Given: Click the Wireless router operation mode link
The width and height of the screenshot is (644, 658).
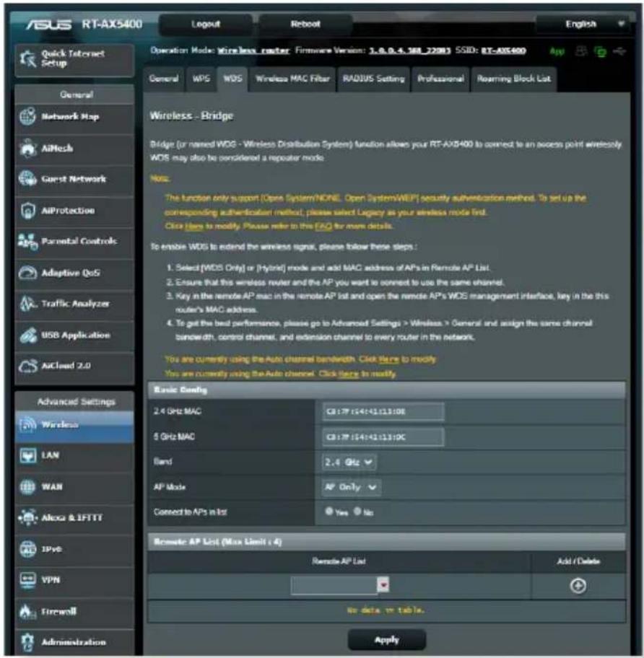Looking at the screenshot, I should (x=253, y=51).
